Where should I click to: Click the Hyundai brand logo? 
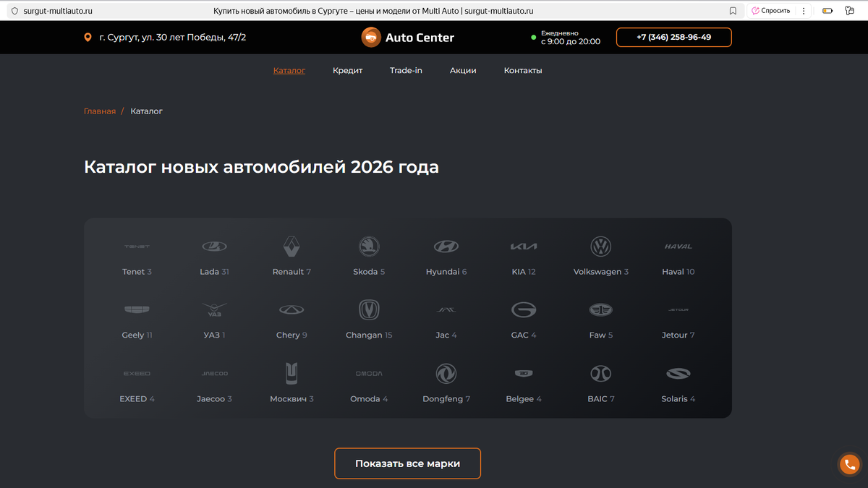coord(446,247)
